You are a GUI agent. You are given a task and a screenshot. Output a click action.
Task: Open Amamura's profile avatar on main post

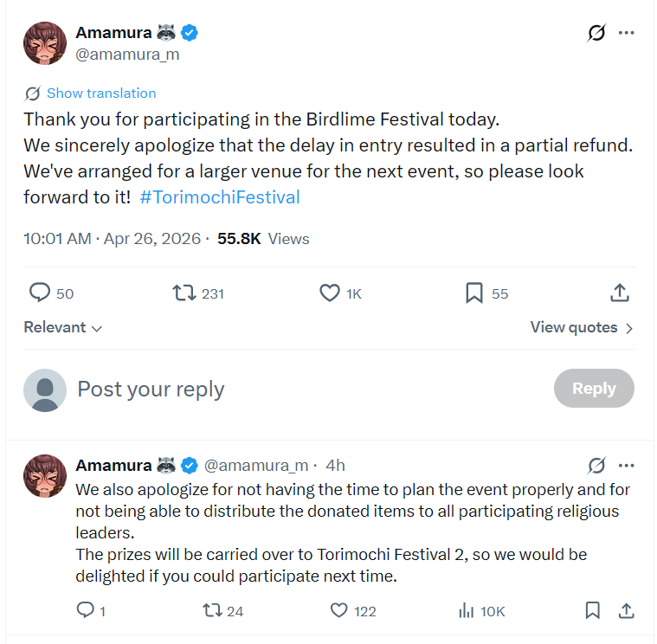click(45, 43)
